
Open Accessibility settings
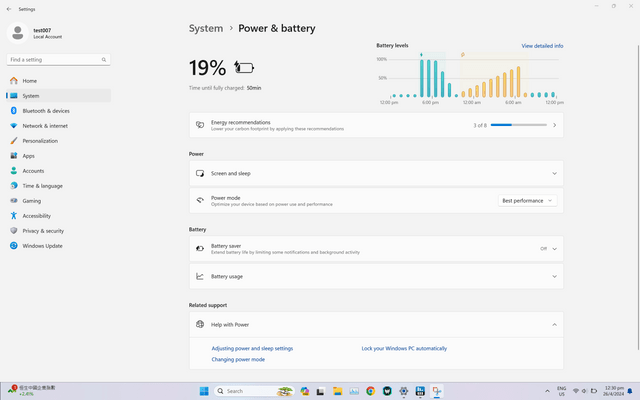click(58, 216)
